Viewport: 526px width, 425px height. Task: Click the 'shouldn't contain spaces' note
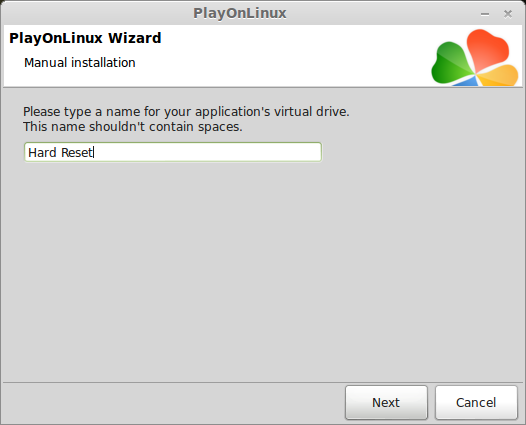(x=133, y=127)
